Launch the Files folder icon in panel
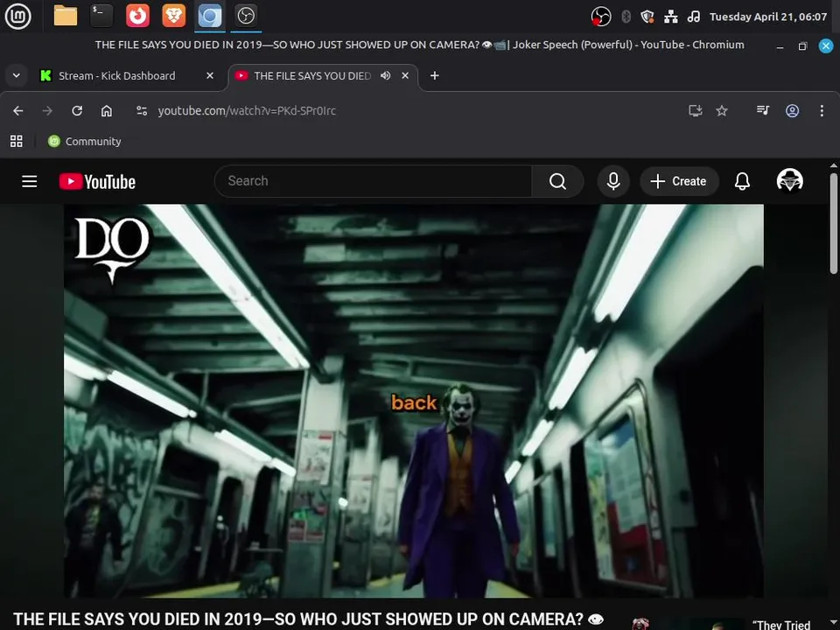Image resolution: width=840 pixels, height=630 pixels. point(66,16)
